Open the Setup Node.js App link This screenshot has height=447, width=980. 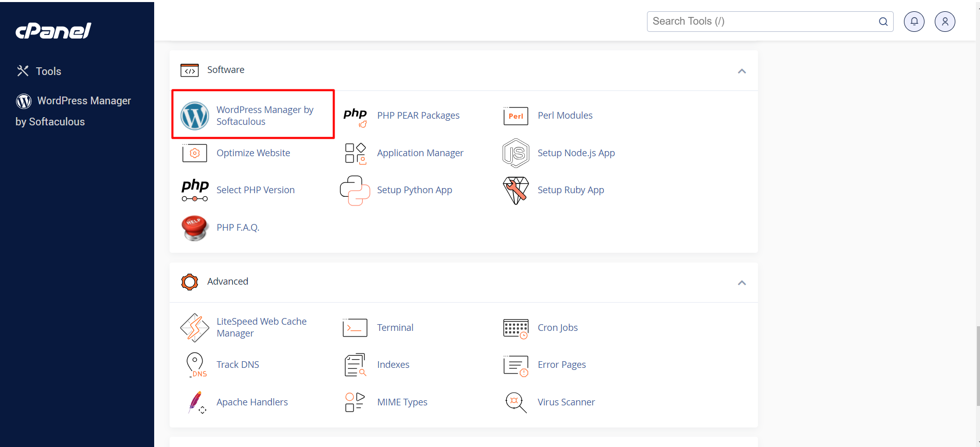(576, 153)
